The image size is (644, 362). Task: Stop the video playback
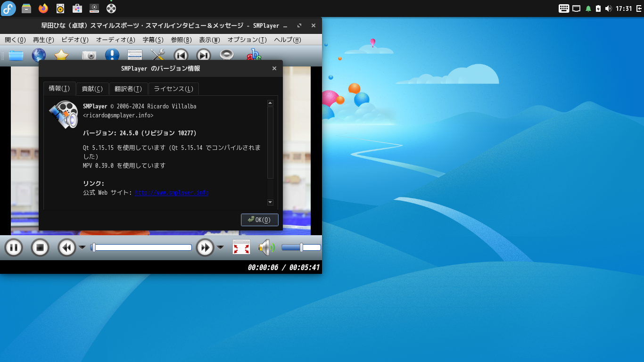pyautogui.click(x=40, y=247)
